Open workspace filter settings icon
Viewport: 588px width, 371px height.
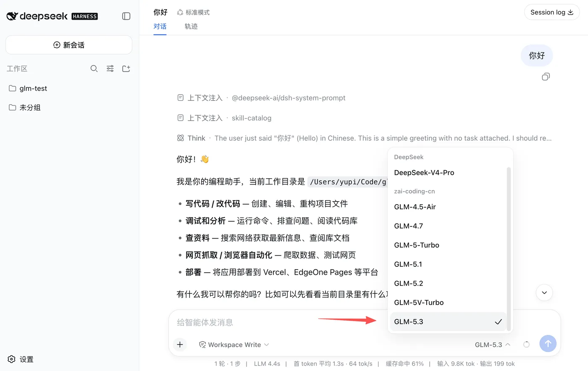point(110,68)
